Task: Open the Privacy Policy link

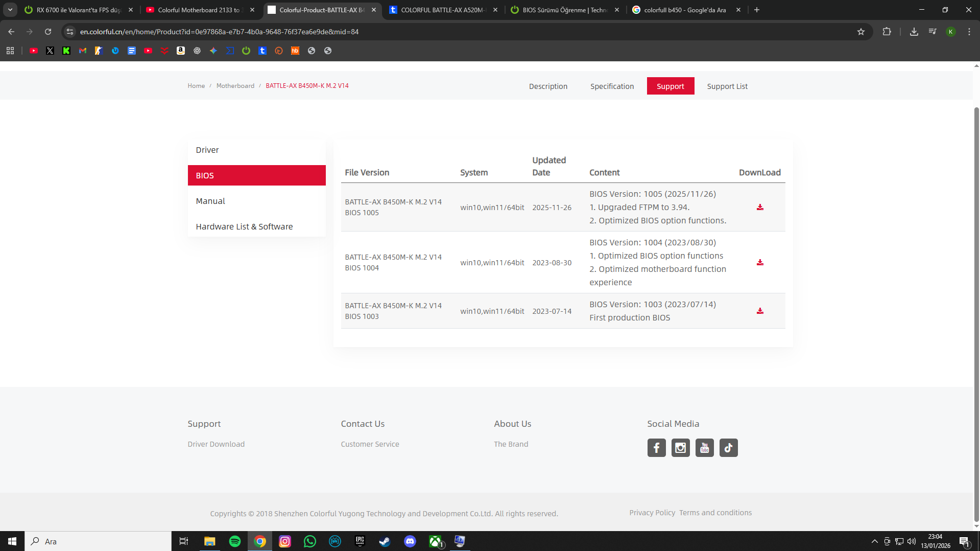Action: (652, 513)
